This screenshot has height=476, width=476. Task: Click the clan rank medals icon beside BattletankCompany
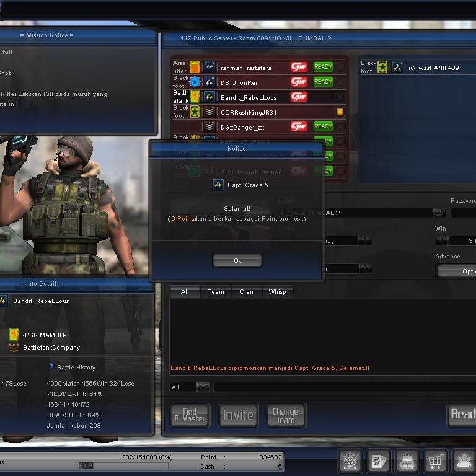[x=14, y=347]
